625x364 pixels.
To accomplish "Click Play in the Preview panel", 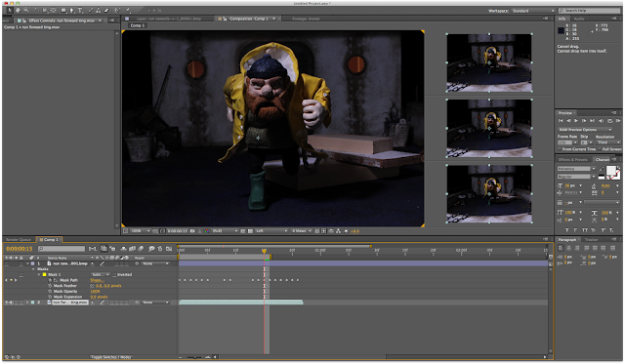I will coord(576,121).
